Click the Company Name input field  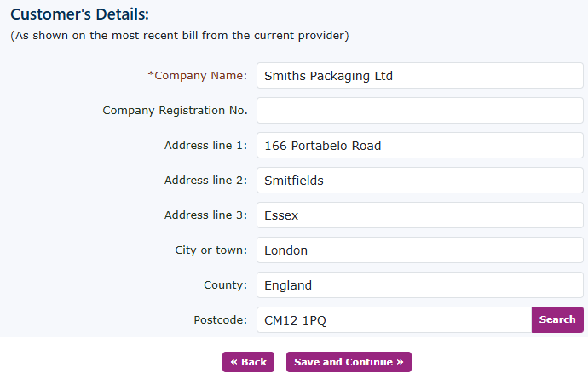point(419,75)
